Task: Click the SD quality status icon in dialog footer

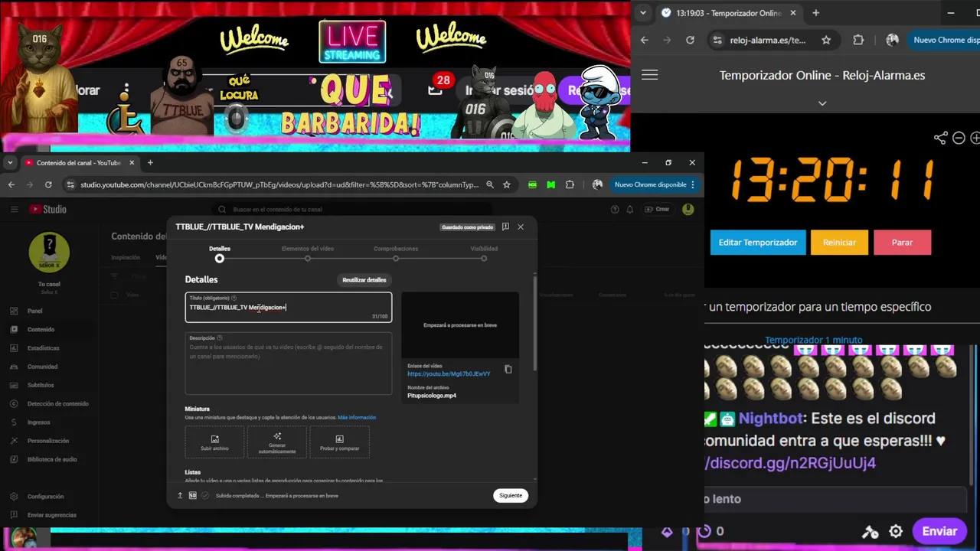Action: tap(192, 495)
